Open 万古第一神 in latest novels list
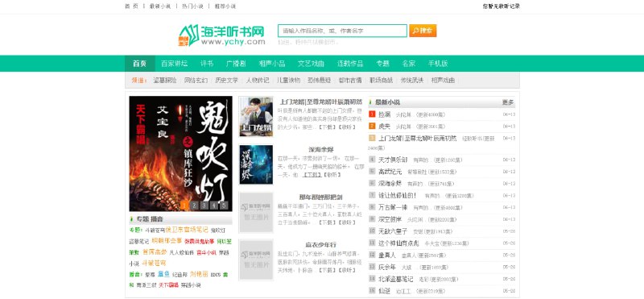This screenshot has width=644, height=299. [393, 208]
